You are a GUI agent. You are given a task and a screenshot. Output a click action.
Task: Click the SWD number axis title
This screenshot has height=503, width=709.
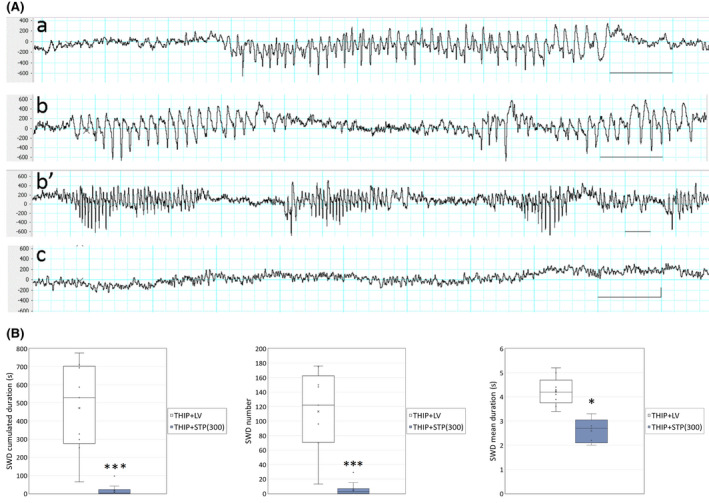tap(249, 421)
